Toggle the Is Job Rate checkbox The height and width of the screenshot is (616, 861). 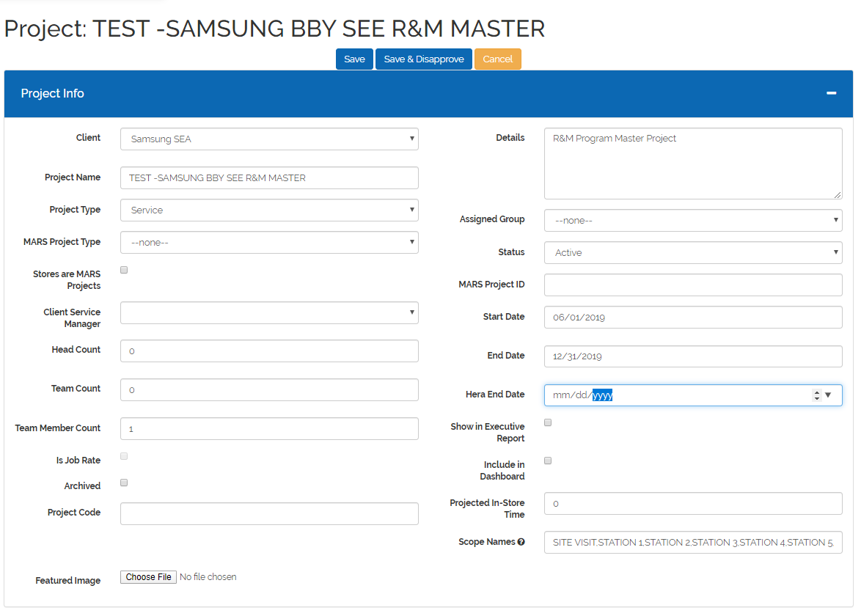coord(124,456)
